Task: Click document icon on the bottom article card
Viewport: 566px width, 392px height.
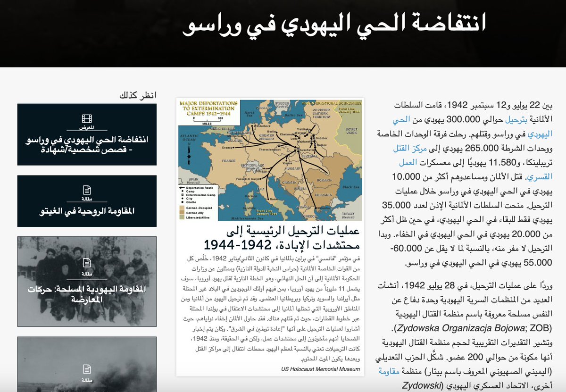Action: (87, 369)
